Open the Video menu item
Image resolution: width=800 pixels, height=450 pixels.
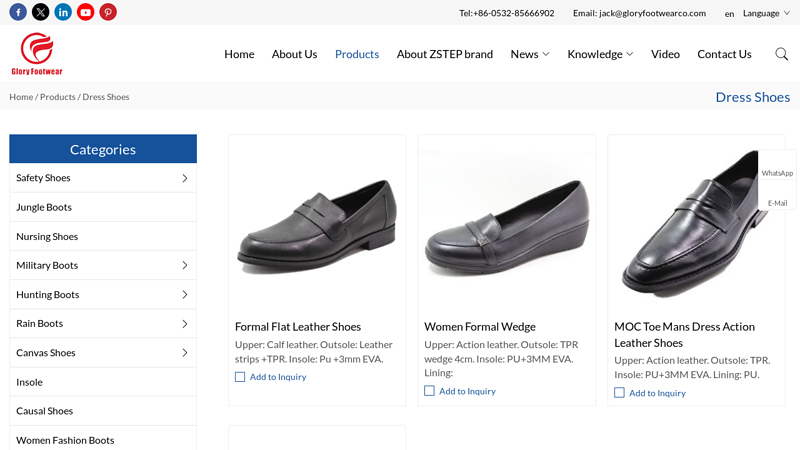click(665, 54)
